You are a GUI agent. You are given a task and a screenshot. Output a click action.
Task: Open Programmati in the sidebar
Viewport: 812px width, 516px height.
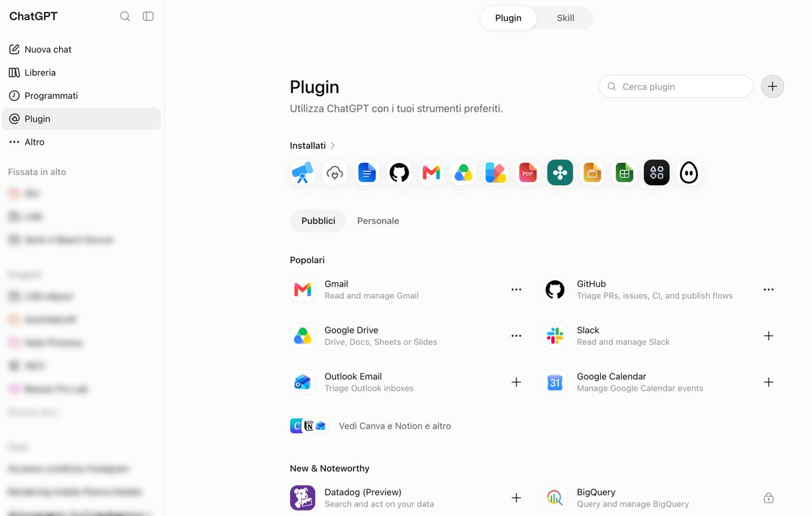click(81, 96)
